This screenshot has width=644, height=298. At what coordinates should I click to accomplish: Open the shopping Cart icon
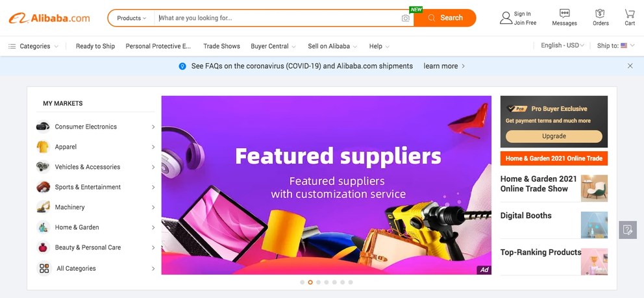click(630, 14)
